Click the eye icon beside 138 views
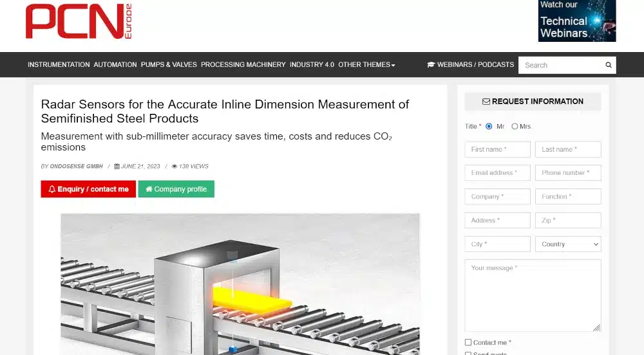 point(174,167)
